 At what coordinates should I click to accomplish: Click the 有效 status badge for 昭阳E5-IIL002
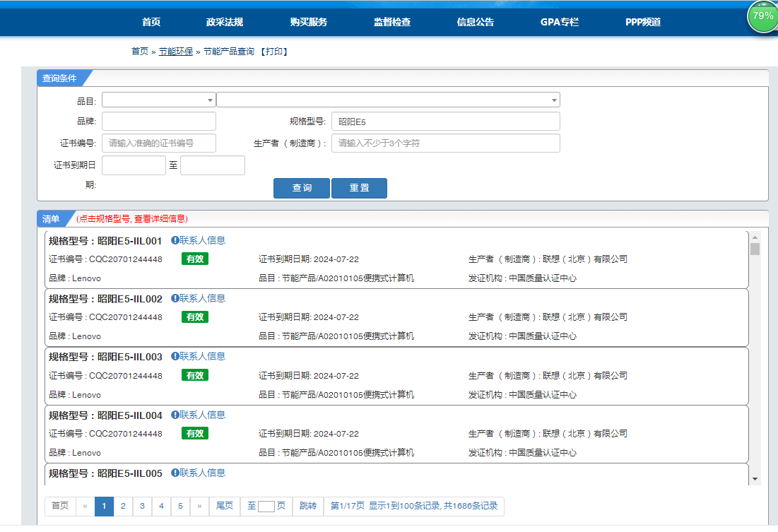[x=195, y=317]
